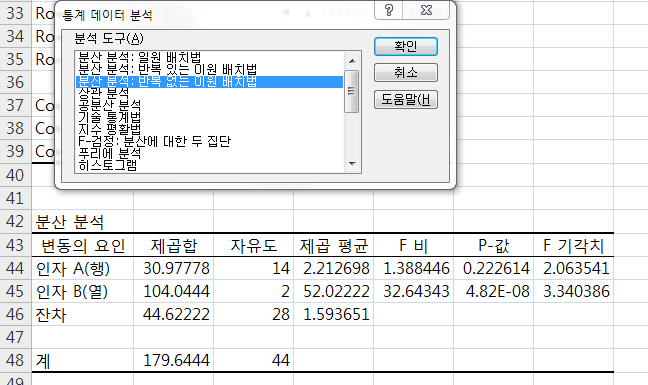Click cell value 179.6444
The width and height of the screenshot is (648, 385).
[173, 361]
